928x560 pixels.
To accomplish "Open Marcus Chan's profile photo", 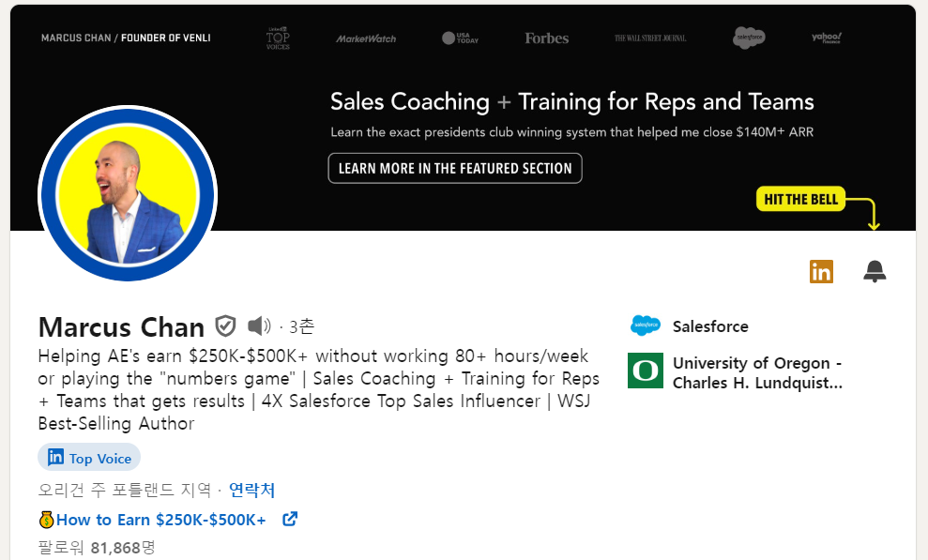I will pyautogui.click(x=128, y=193).
